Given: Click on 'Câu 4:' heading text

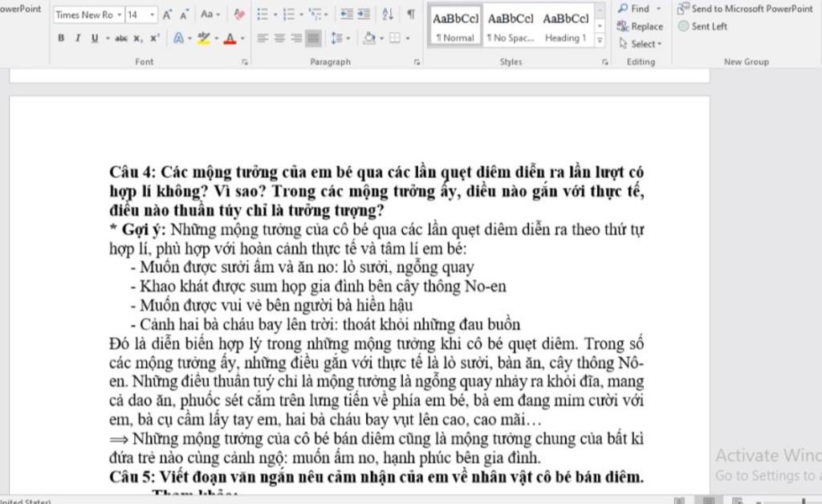Looking at the screenshot, I should pyautogui.click(x=132, y=172).
